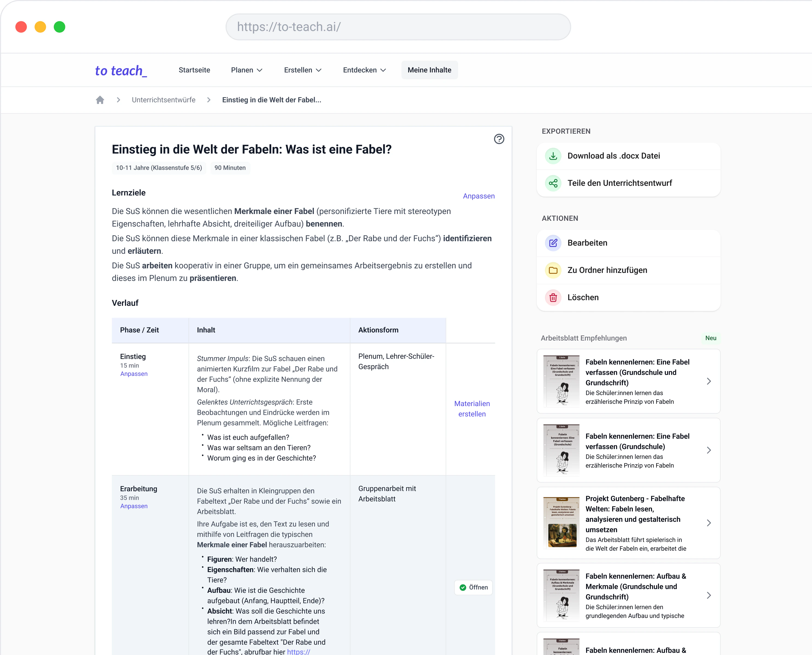This screenshot has height=655, width=812.
Task: Open arrow for Fabel verfassen (Grundschule und Grundschrift)
Action: click(709, 382)
